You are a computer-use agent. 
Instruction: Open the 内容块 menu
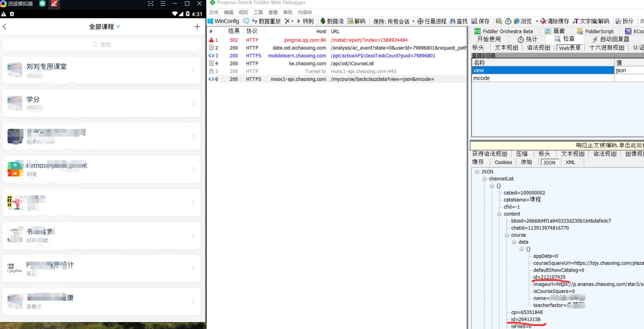click(305, 12)
